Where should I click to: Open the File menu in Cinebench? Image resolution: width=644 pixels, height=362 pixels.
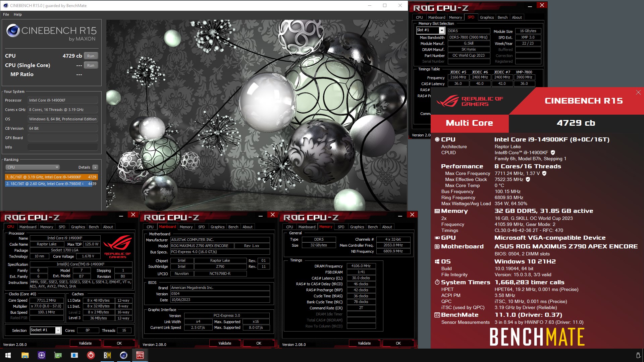(6, 14)
